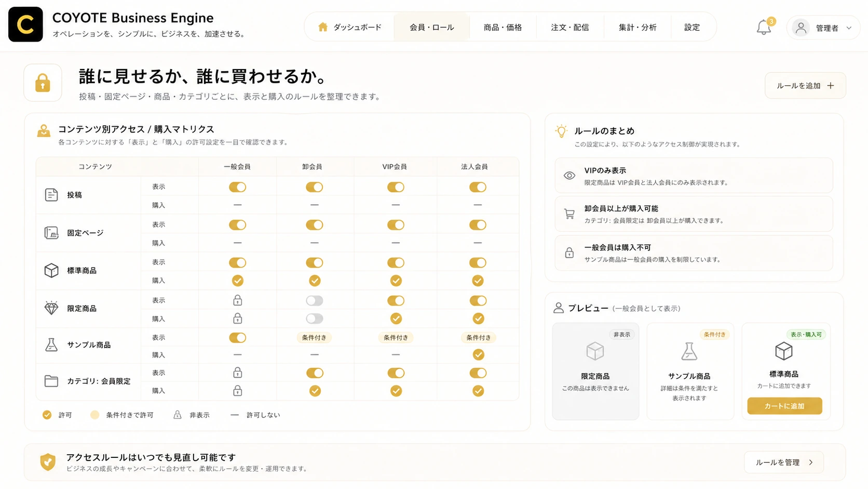Screen dimensions: 868x489
Task: Open notifications bell icon
Action: (x=764, y=28)
